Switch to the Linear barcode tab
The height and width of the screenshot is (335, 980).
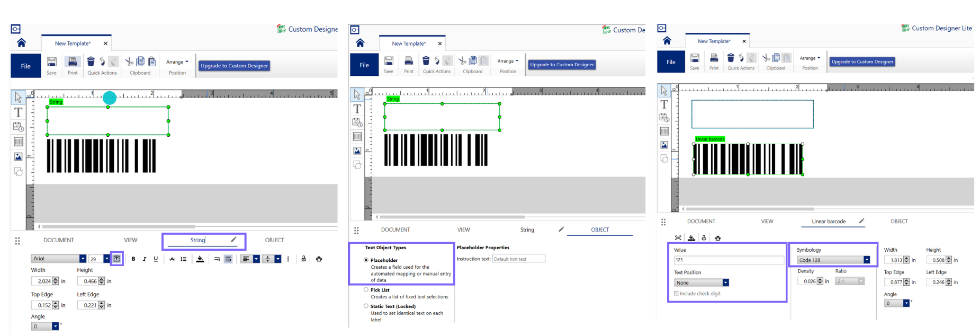click(x=829, y=222)
